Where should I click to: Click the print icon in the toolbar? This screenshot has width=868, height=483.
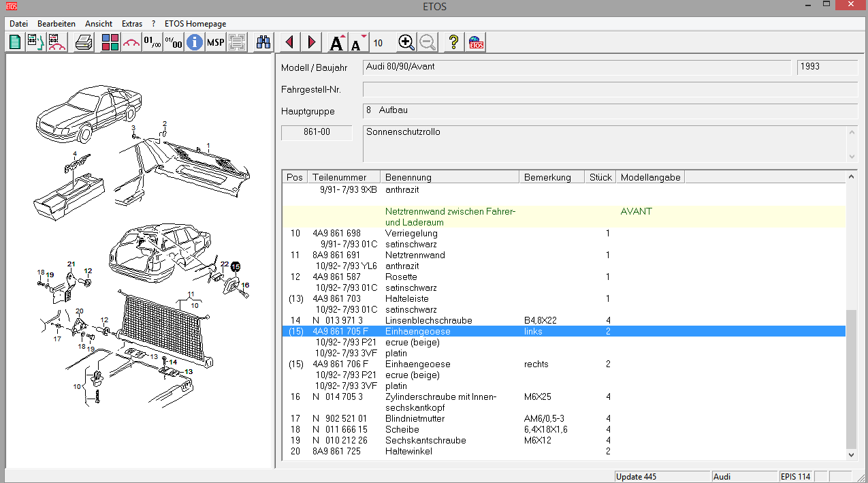84,42
